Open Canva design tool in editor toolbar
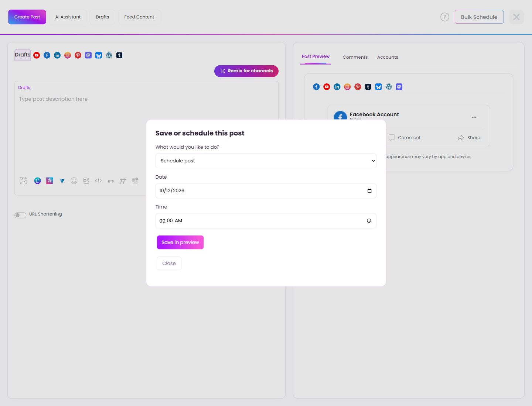This screenshot has height=406, width=532. click(37, 181)
